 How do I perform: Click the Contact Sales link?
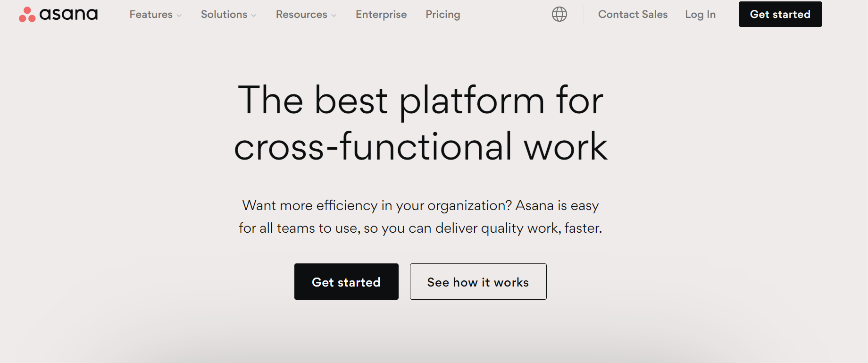tap(633, 15)
